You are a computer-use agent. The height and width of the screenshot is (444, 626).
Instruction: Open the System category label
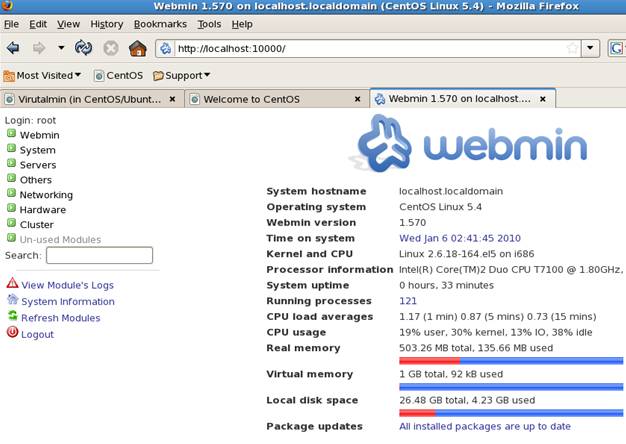(38, 150)
